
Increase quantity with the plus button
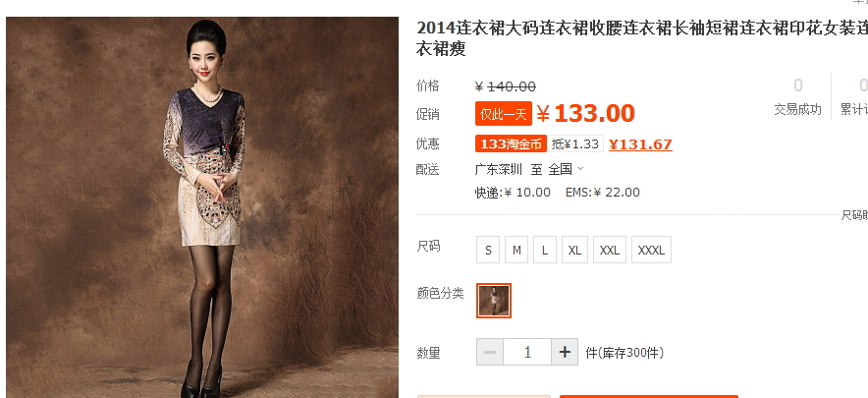(565, 352)
